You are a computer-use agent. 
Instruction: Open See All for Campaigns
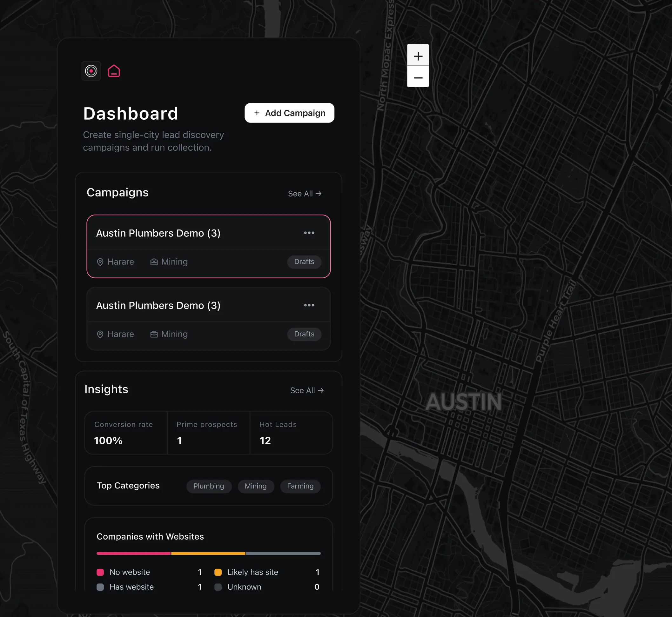(x=305, y=194)
